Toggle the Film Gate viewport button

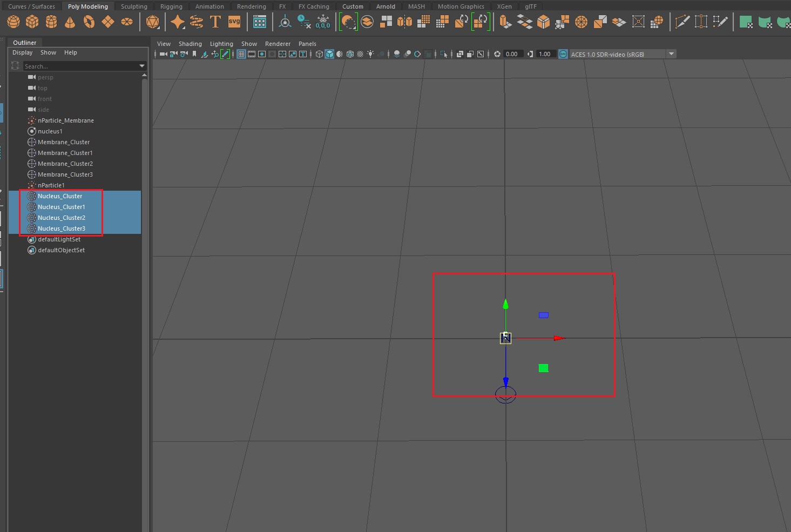[252, 54]
